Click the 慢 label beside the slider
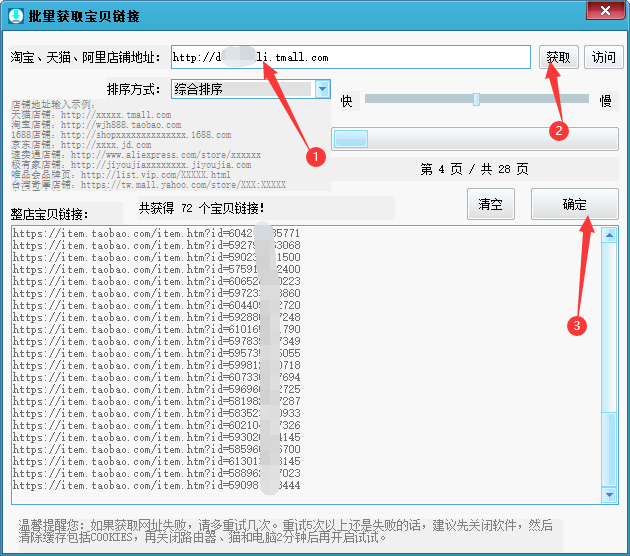 [x=605, y=100]
